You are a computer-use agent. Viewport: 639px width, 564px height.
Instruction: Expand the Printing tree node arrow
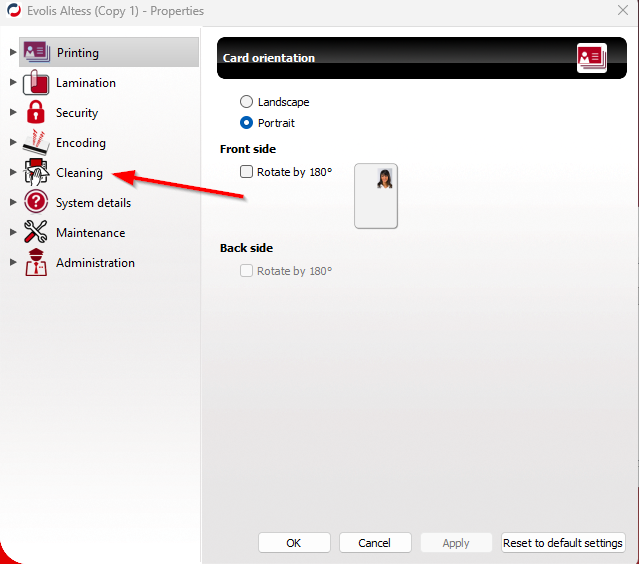(13, 52)
